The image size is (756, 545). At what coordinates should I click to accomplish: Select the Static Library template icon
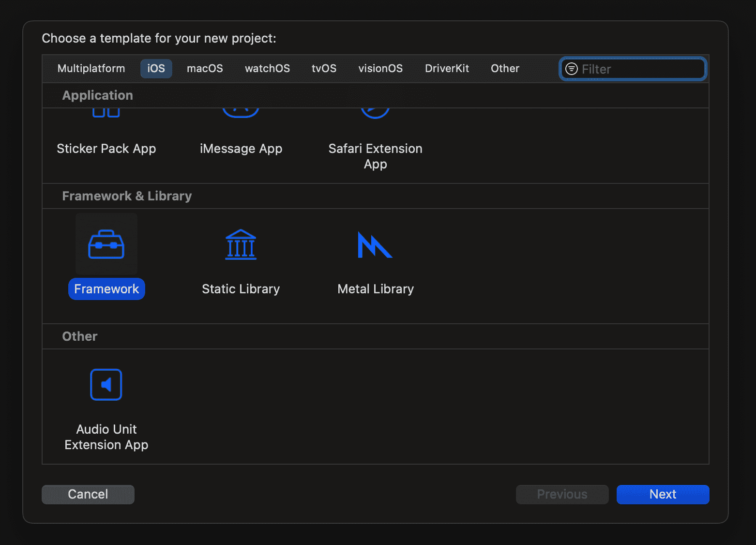coord(241,244)
